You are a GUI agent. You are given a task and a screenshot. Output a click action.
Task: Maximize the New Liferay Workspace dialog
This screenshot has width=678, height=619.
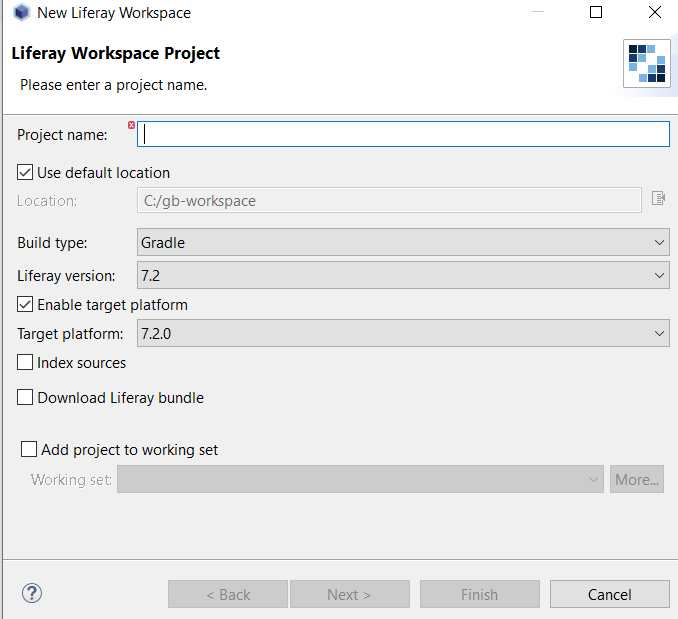596,12
